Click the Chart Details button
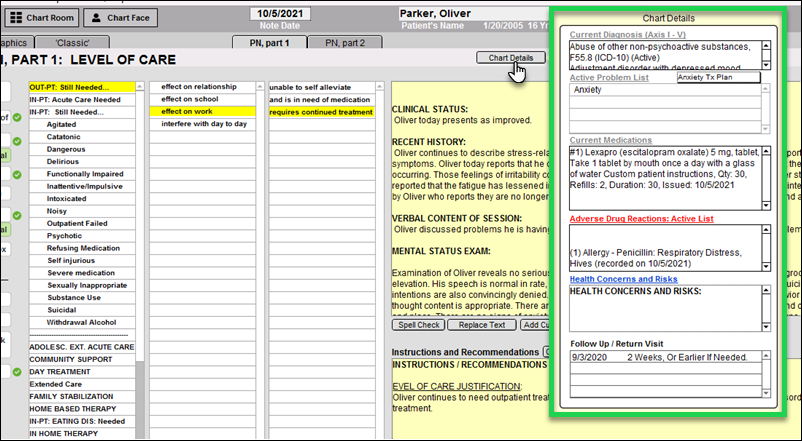Viewport: 802px width, 441px height. (x=510, y=58)
